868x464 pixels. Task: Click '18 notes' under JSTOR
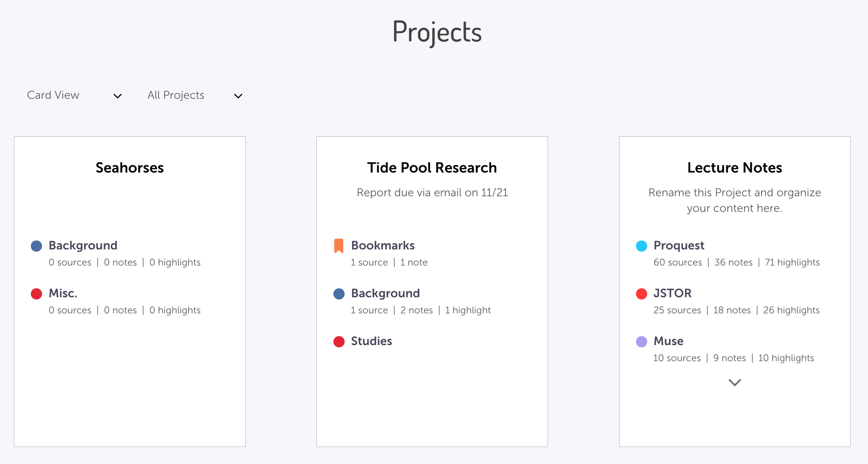[x=732, y=310]
